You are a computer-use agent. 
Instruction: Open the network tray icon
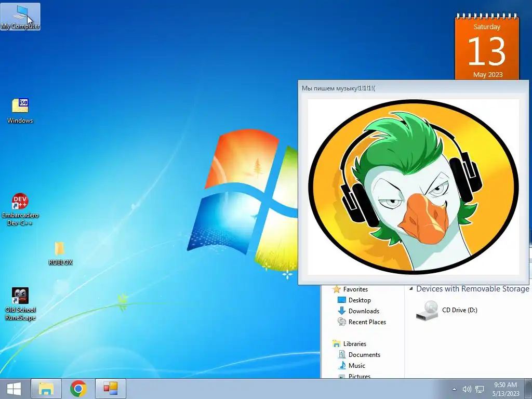(x=480, y=389)
